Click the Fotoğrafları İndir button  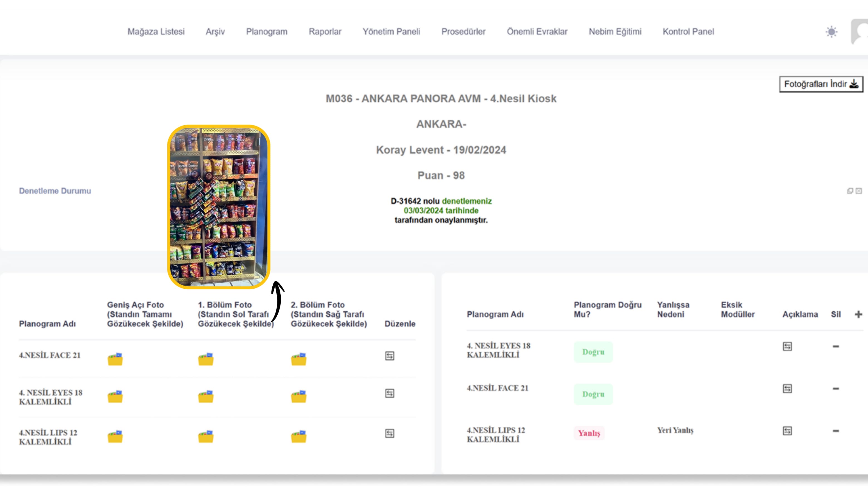[x=821, y=84]
